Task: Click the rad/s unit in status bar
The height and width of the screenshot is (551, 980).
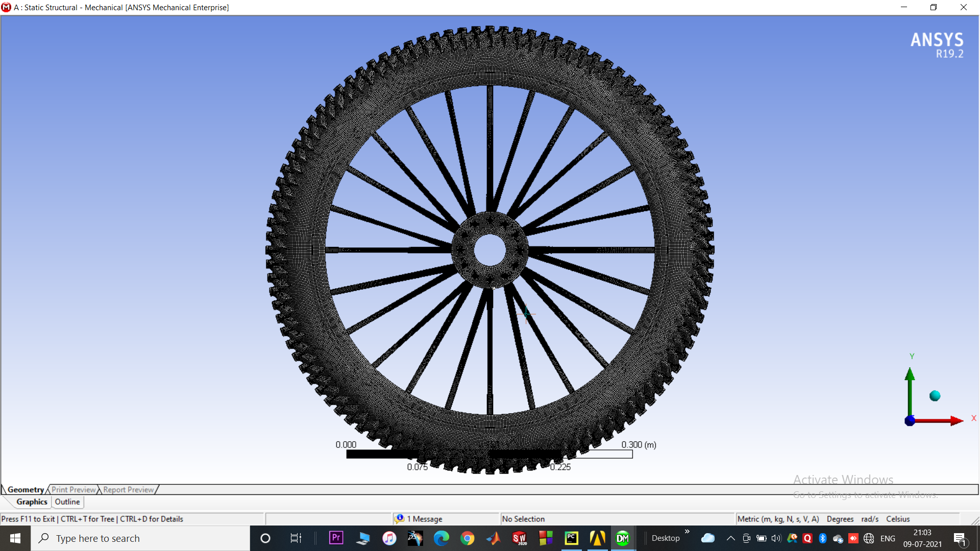Action: coord(870,519)
